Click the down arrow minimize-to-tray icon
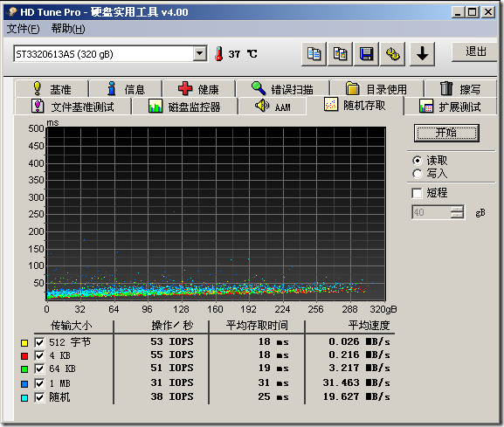 [x=423, y=54]
